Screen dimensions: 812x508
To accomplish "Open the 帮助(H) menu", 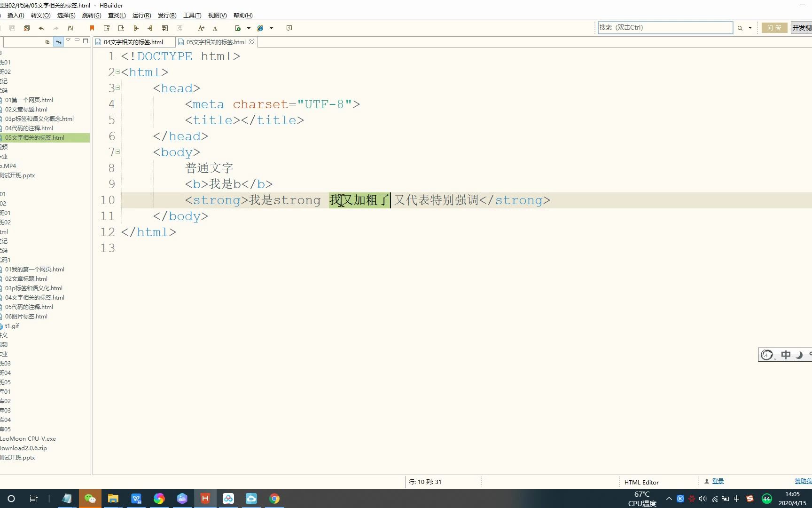I will (x=242, y=16).
